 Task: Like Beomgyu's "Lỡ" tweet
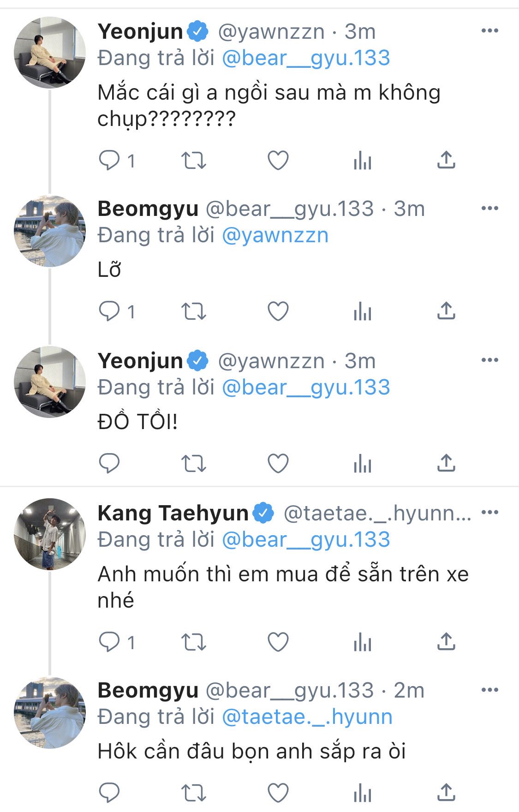pos(278,311)
